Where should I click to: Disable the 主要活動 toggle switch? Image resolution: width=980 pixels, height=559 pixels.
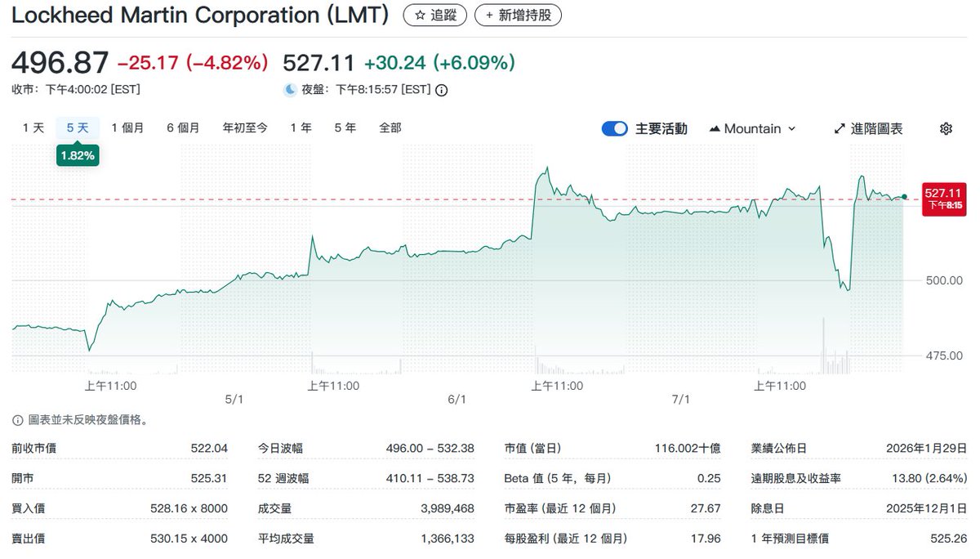point(614,128)
